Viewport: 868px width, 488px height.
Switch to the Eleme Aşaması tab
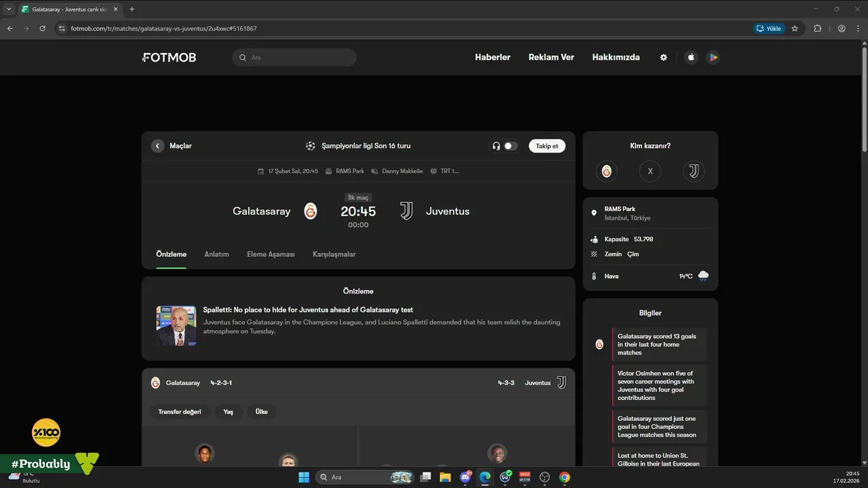pyautogui.click(x=271, y=254)
